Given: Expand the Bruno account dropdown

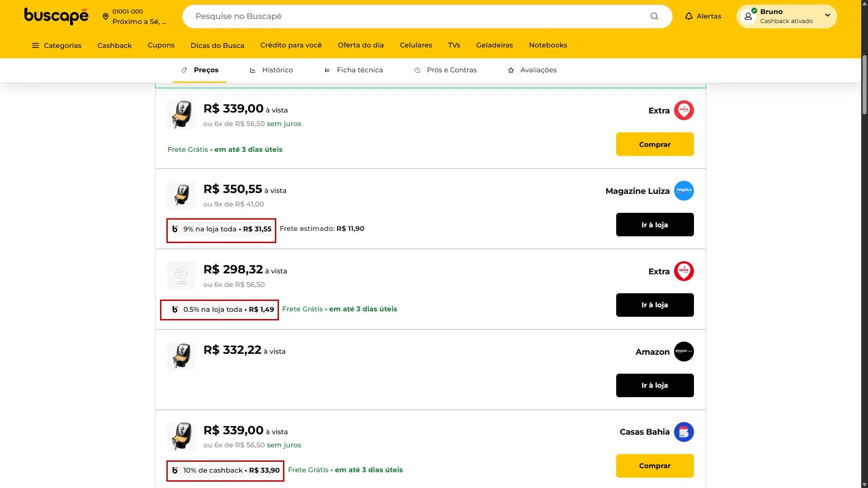Looking at the screenshot, I should [828, 15].
